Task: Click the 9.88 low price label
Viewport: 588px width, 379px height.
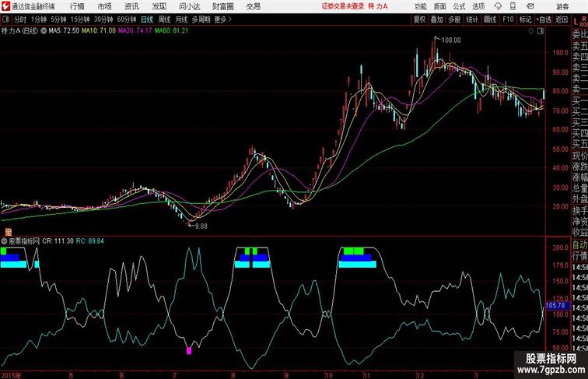Action: point(201,226)
